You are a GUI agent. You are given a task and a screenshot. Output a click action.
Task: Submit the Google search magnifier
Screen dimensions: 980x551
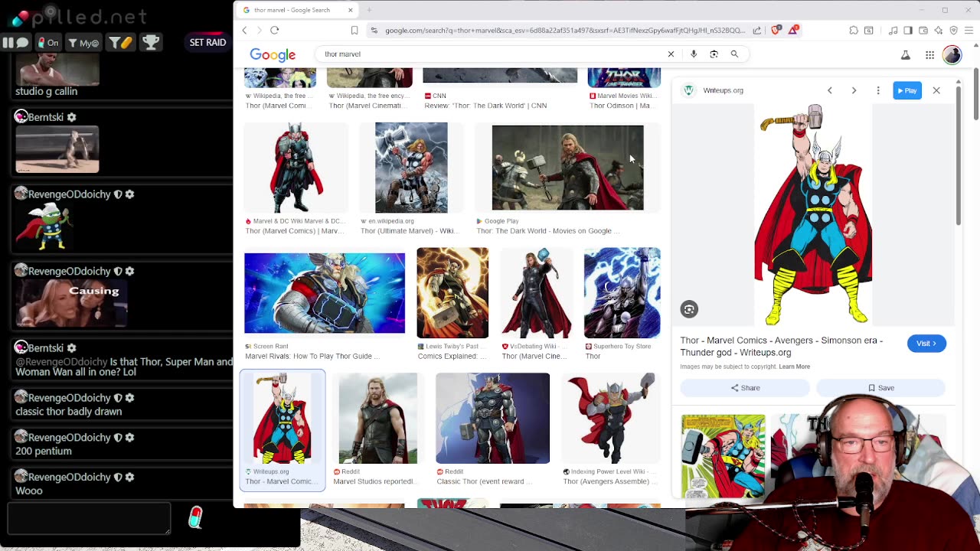pyautogui.click(x=734, y=54)
